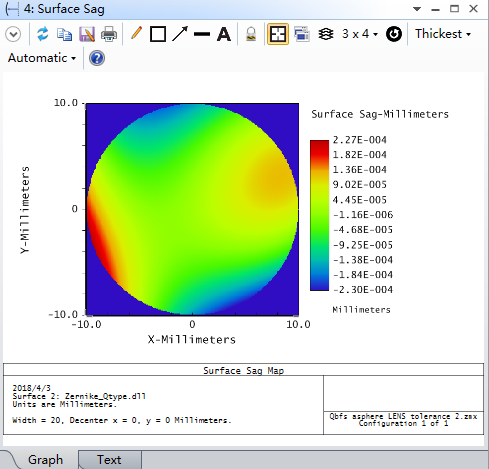Click the circular reset power icon
This screenshot has width=489, height=469.
pos(394,34)
